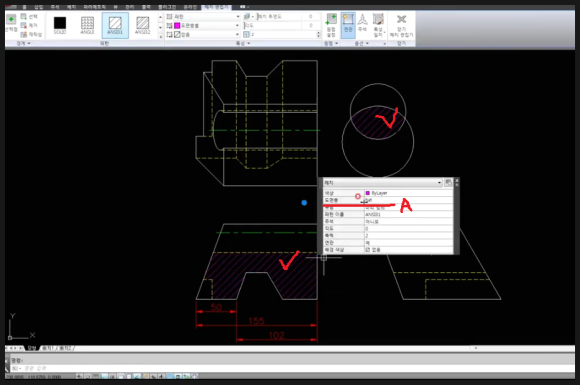Click the close hatch editor X icon
The image size is (580, 385).
[401, 25]
